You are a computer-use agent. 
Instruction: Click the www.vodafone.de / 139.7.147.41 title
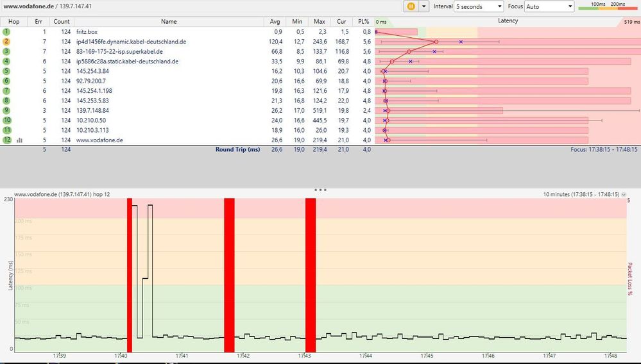point(47,6)
